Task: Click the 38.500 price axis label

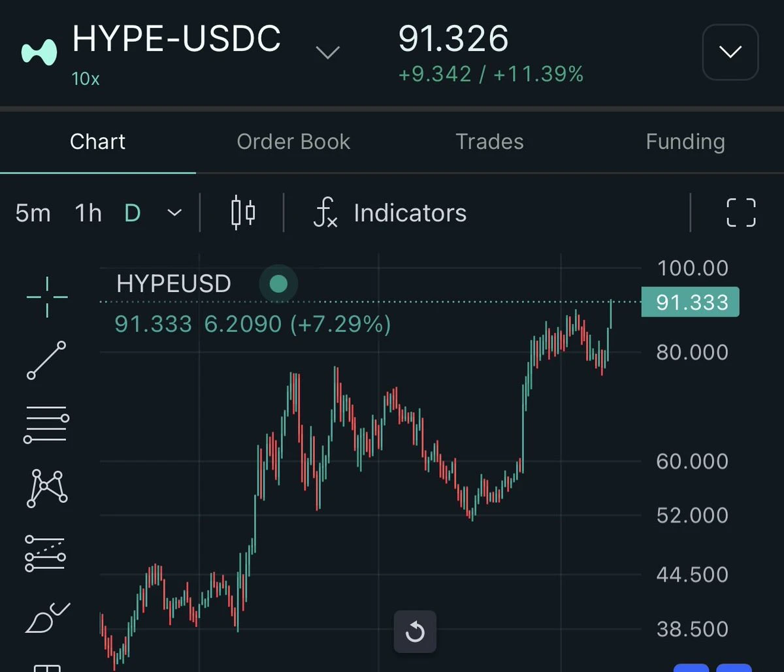Action: [693, 630]
